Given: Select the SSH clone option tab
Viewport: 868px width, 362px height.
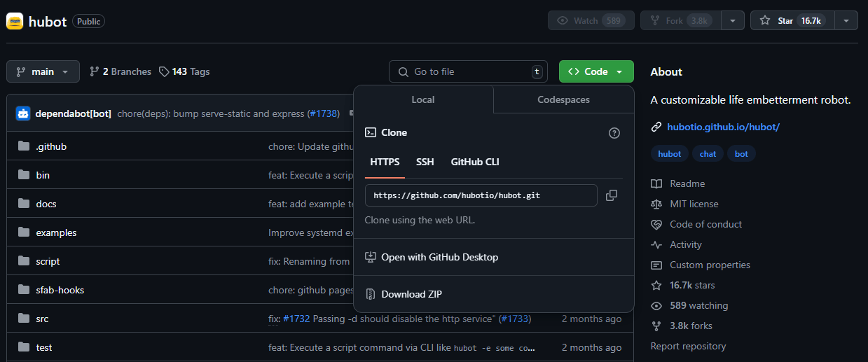Looking at the screenshot, I should pyautogui.click(x=425, y=162).
